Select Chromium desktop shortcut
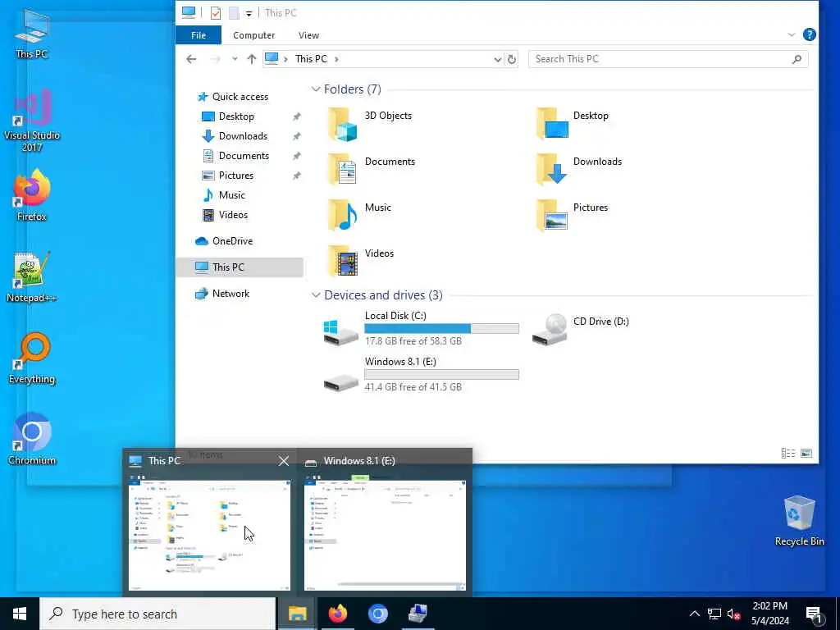The height and width of the screenshot is (630, 840). click(x=32, y=440)
